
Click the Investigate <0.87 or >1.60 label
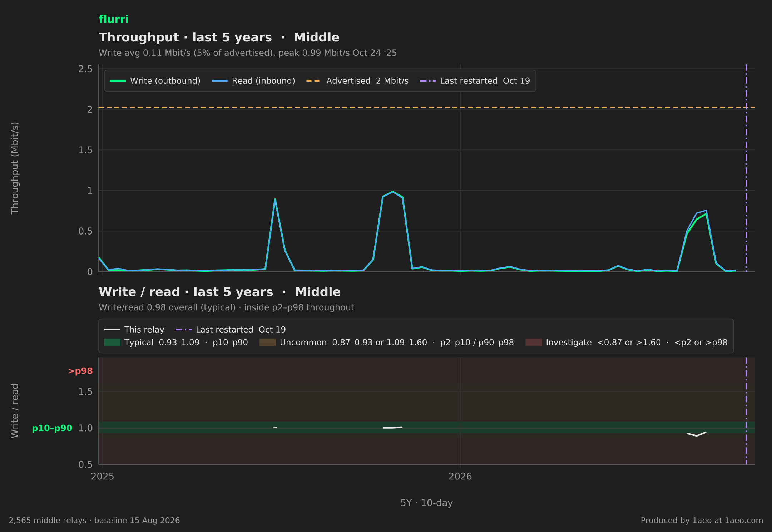pos(637,343)
